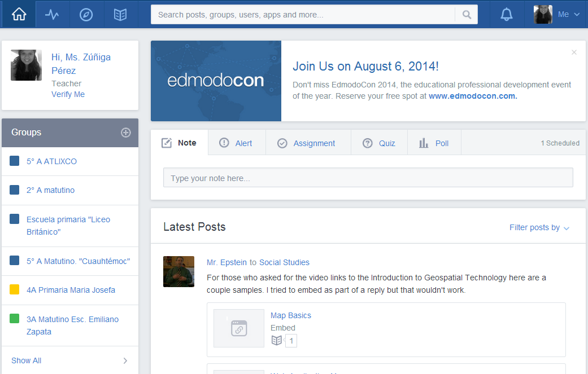The image size is (588, 374).
Task: Open Escuela primaria "Liceo Británico" group
Action: pyautogui.click(x=68, y=226)
